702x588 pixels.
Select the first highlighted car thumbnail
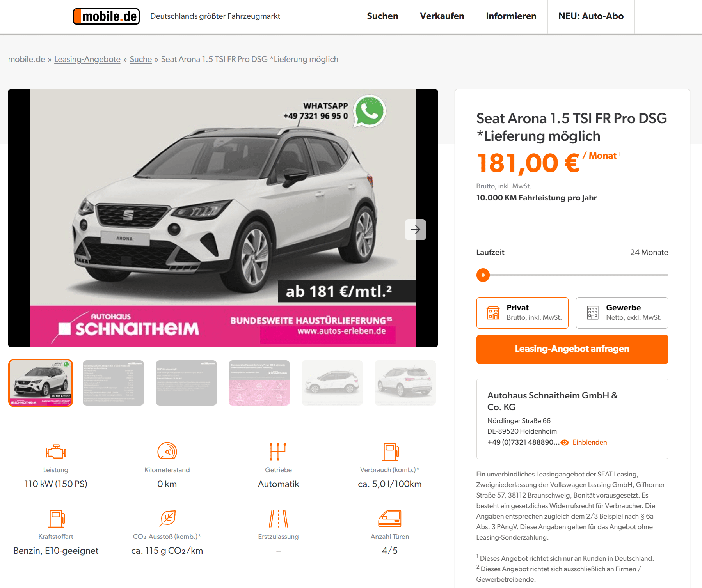(41, 383)
